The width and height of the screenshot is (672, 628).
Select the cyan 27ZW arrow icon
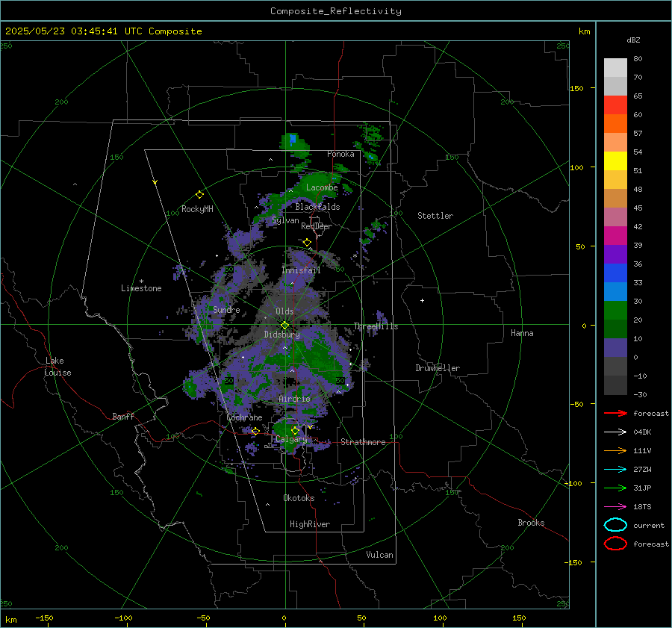click(615, 470)
